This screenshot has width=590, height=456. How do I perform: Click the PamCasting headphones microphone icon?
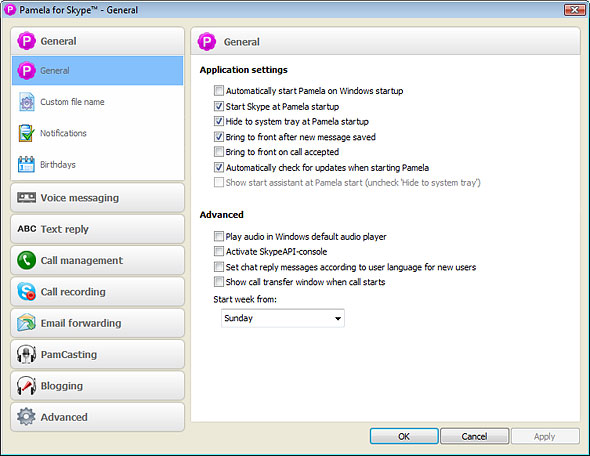[x=26, y=354]
